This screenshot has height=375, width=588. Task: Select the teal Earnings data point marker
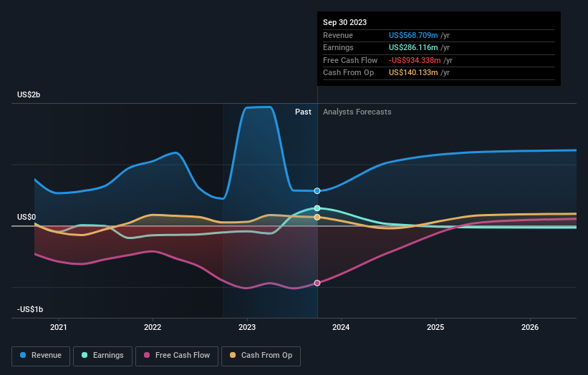pyautogui.click(x=317, y=208)
